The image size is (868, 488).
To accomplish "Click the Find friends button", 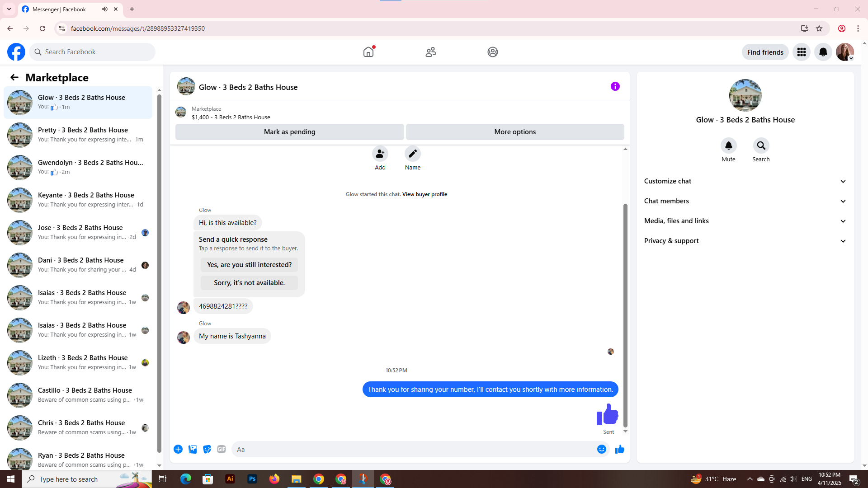I will [765, 52].
